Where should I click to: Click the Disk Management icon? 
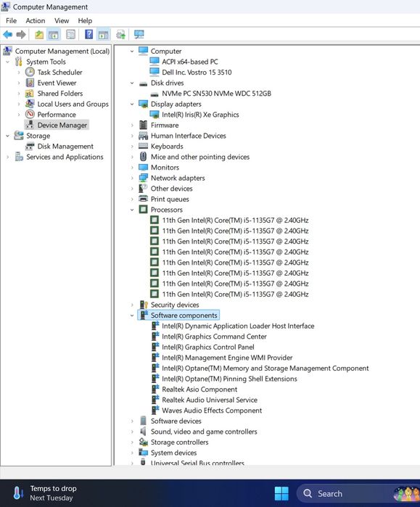pyautogui.click(x=30, y=146)
